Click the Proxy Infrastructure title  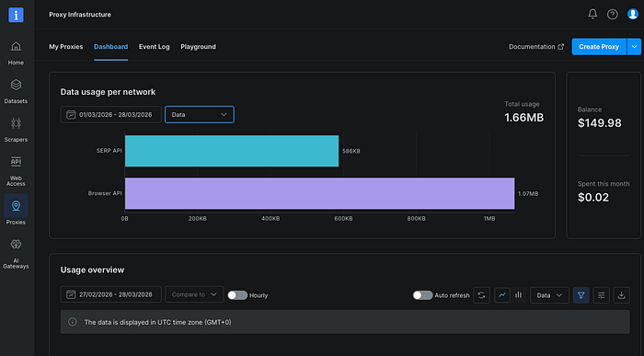(x=80, y=15)
